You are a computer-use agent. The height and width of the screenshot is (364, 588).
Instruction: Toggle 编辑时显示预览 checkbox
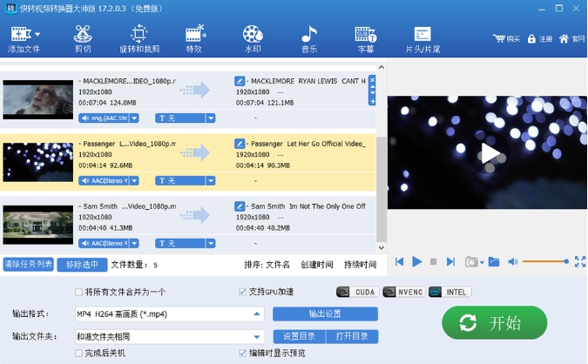(243, 354)
